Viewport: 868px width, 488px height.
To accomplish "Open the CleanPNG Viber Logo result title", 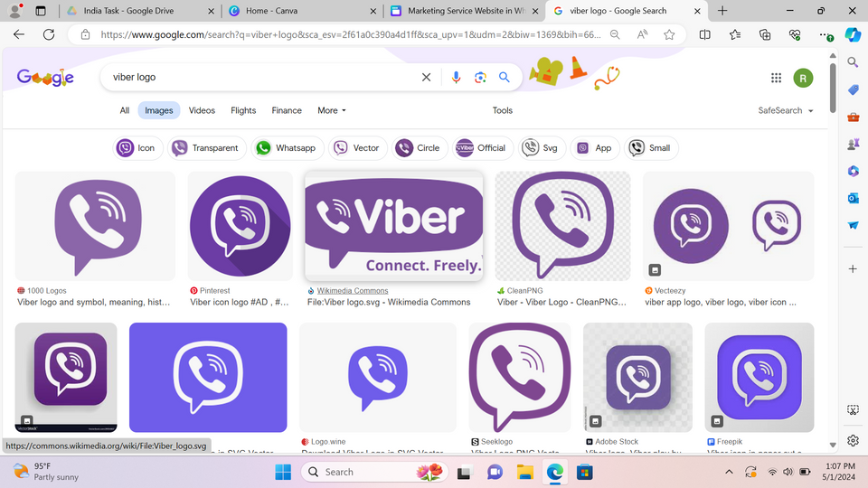I will pyautogui.click(x=561, y=302).
